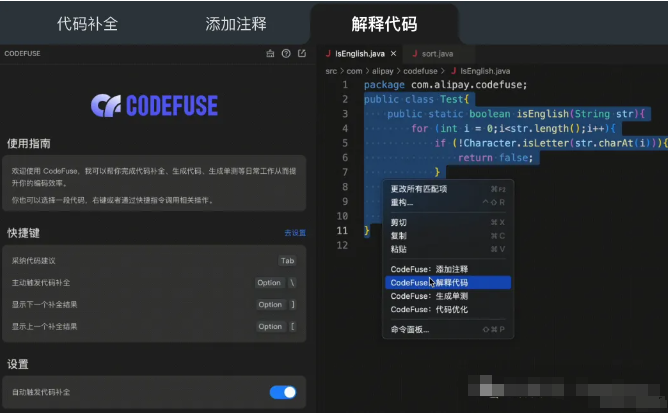Click the 'for (int i = 0' loop line
The height and width of the screenshot is (413, 668).
point(513,128)
